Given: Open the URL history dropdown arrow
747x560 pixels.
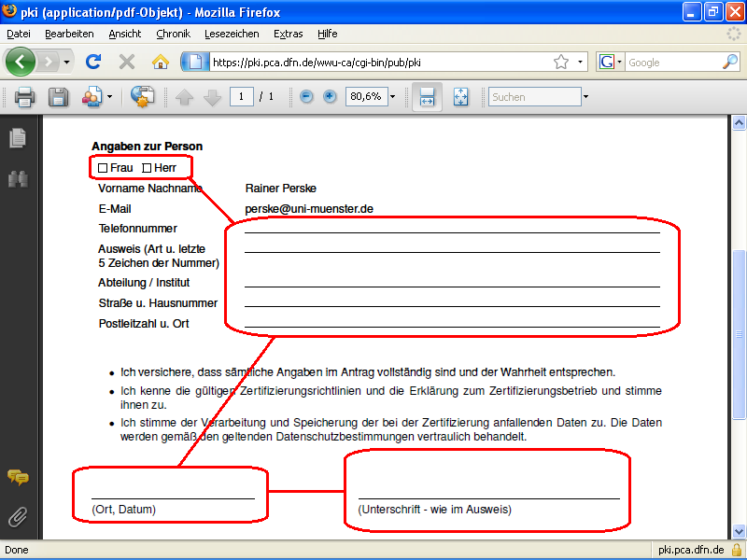Looking at the screenshot, I should (x=581, y=63).
